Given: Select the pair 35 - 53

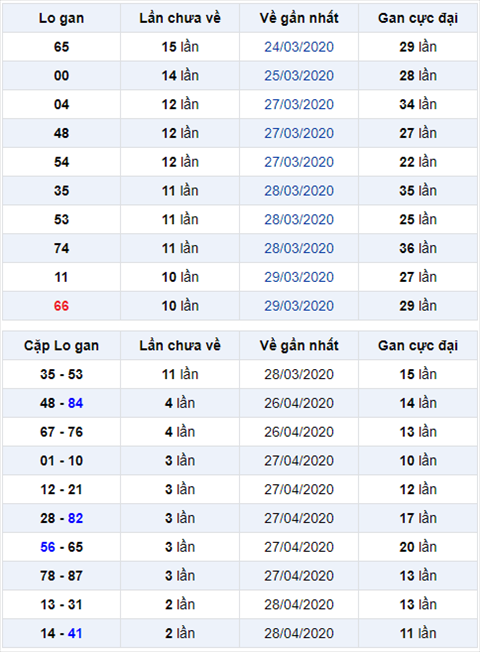Looking at the screenshot, I should click(61, 374).
